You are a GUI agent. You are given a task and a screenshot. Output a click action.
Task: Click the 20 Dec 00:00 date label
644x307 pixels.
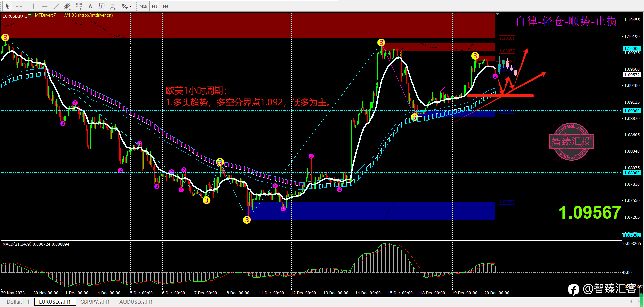coord(497,293)
